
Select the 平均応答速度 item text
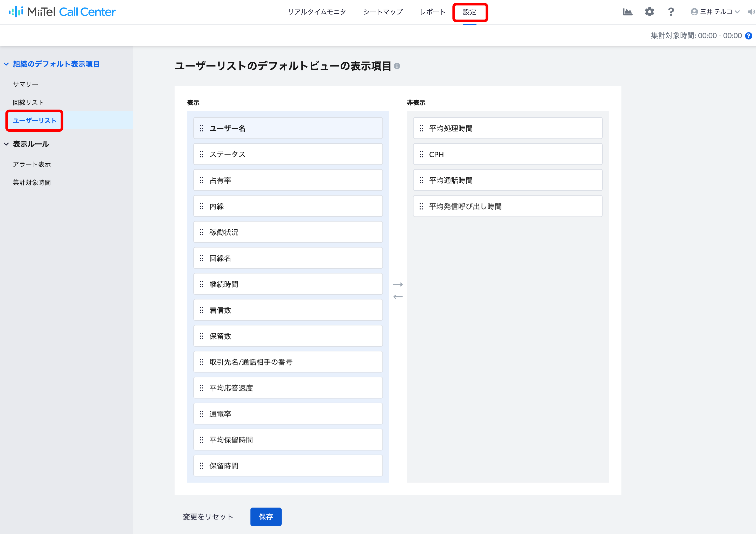(231, 388)
